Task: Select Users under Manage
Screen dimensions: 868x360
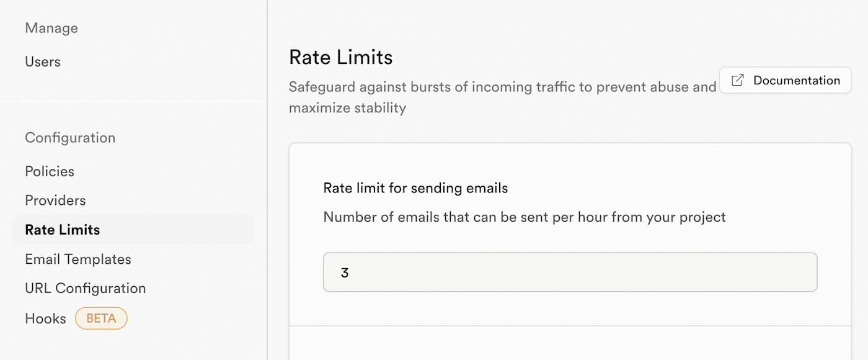Action: pos(42,61)
